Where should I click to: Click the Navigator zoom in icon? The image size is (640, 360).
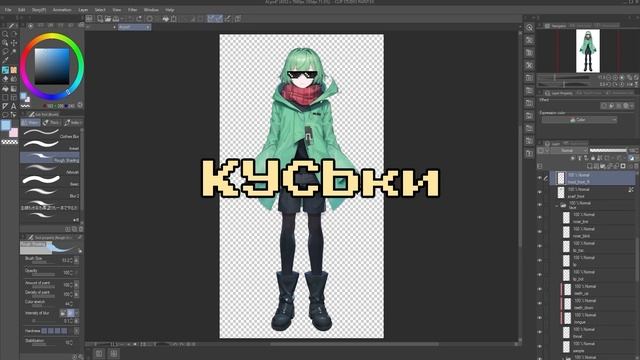coord(615,77)
